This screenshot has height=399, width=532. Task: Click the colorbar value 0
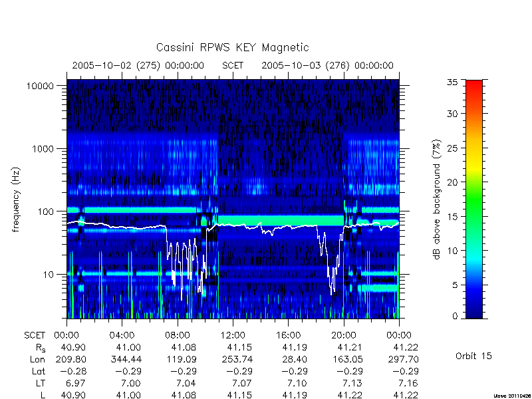click(x=455, y=317)
